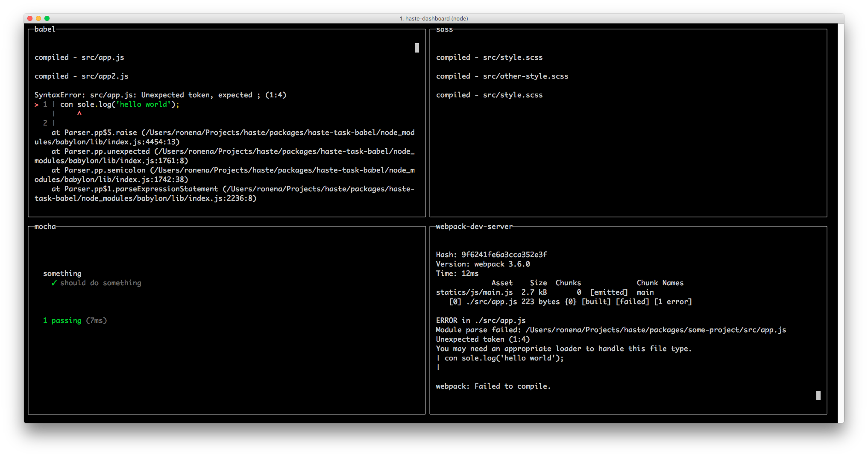Screen dimensions: 868x457
Task: Click the 'Chunk Names' column header
Action: [x=660, y=283]
